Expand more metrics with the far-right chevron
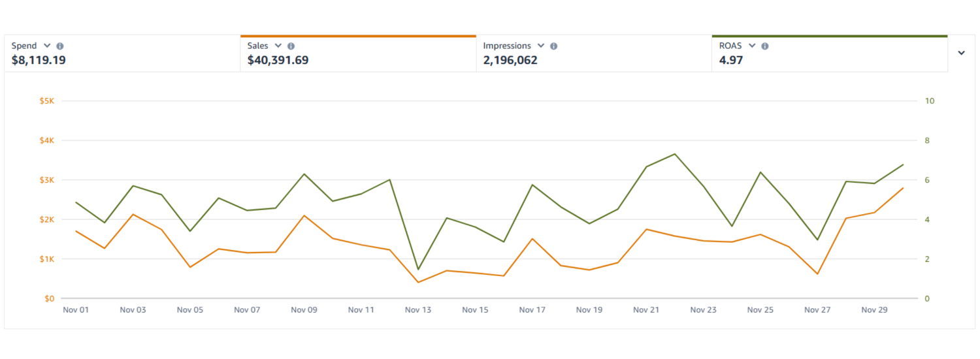Viewport: 980px width, 359px height. (961, 54)
